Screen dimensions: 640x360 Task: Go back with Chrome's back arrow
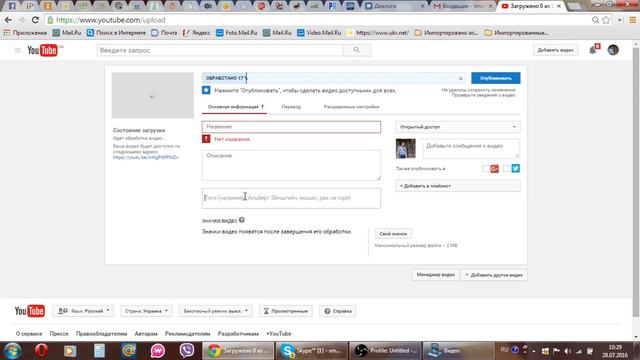point(8,20)
